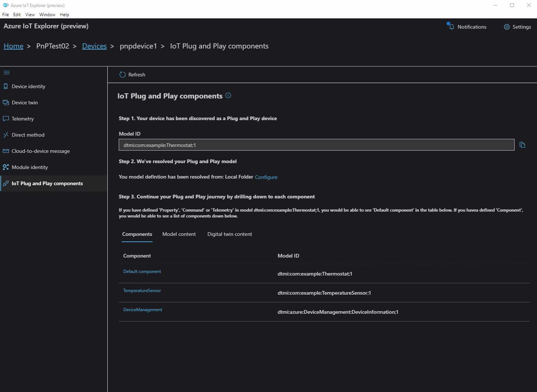Screen dimensions: 537x392
Task: Click the Module identity icon
Action: (6, 167)
